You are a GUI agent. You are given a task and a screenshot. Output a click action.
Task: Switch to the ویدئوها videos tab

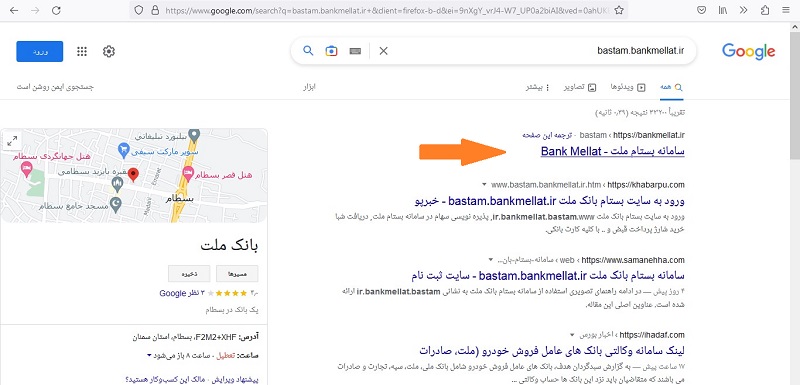(x=628, y=87)
